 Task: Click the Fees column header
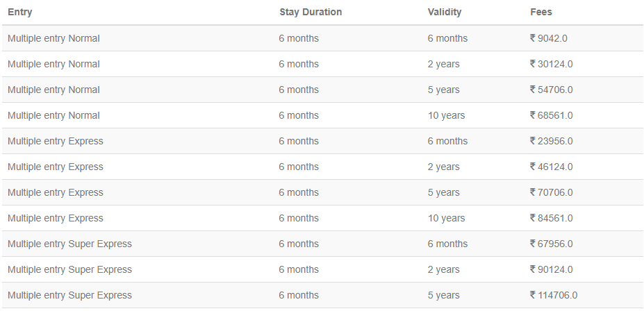(x=541, y=12)
